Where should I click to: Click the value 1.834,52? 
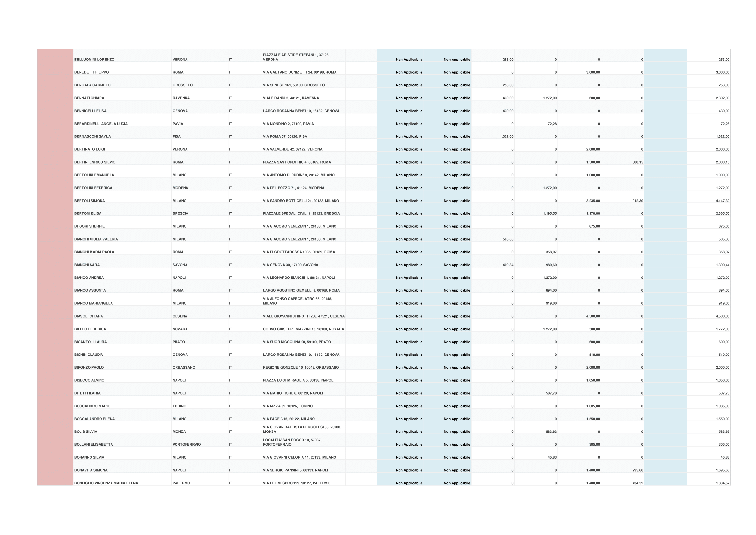coord(722,484)
